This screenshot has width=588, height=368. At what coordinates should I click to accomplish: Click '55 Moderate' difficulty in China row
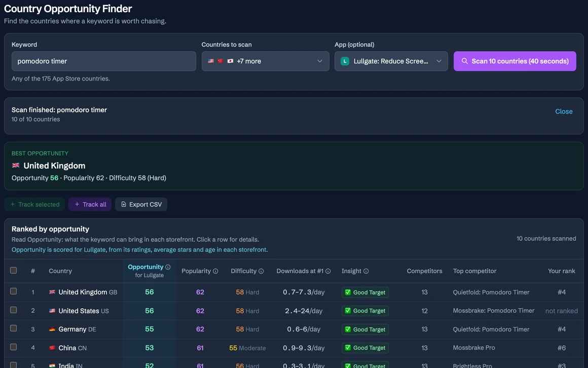[247, 348]
